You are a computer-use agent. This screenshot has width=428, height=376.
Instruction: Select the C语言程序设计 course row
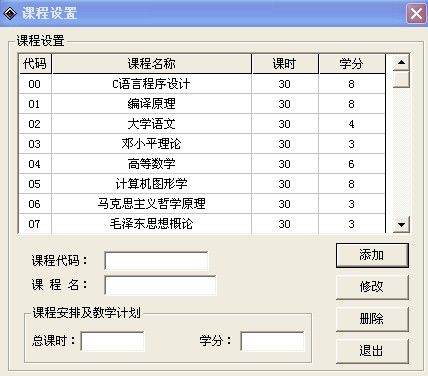(202, 84)
